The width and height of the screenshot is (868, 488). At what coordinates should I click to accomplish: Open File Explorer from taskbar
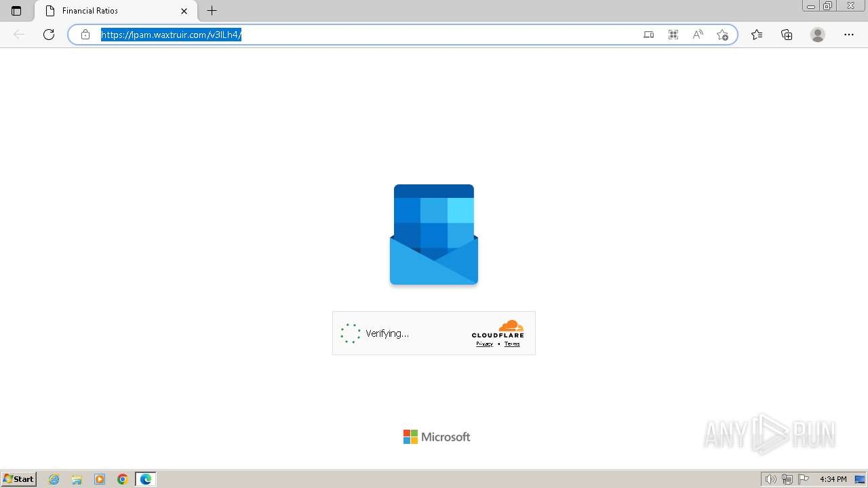coord(77,479)
